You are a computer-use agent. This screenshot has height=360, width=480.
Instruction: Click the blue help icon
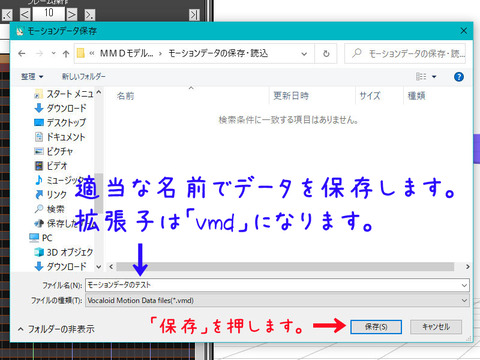point(459,77)
